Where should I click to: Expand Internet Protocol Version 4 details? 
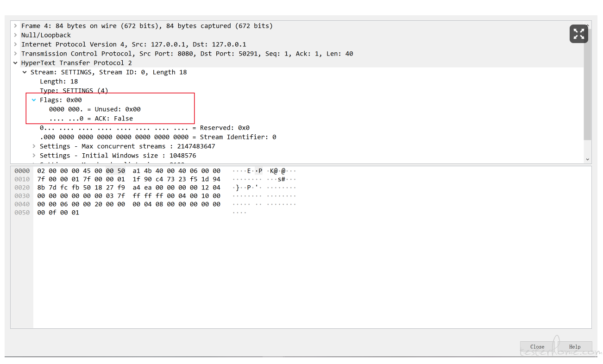pyautogui.click(x=15, y=44)
